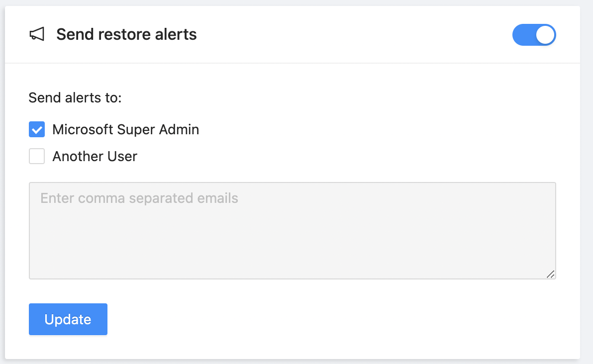593x364 pixels.
Task: Tick the empty box beside Another User
Action: pos(37,157)
